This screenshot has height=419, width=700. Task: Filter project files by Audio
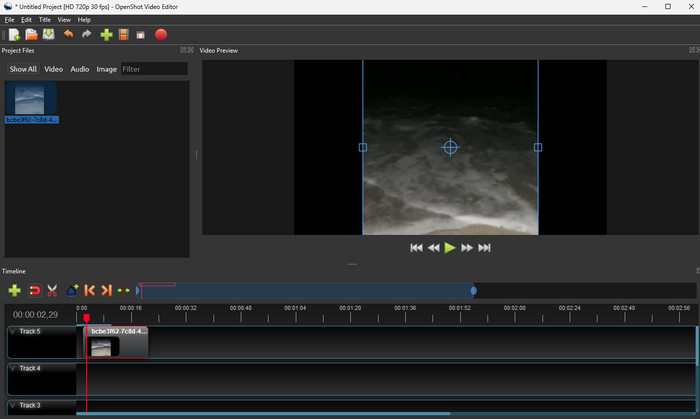pos(80,69)
